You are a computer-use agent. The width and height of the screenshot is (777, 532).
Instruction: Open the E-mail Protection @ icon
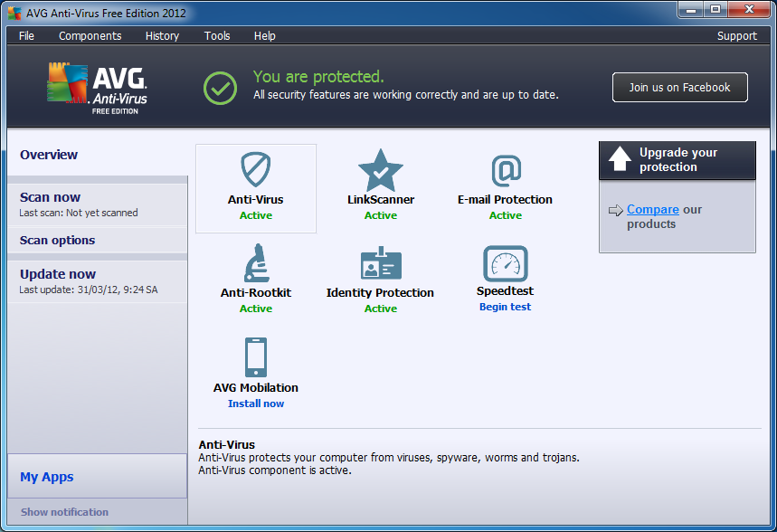(x=506, y=171)
